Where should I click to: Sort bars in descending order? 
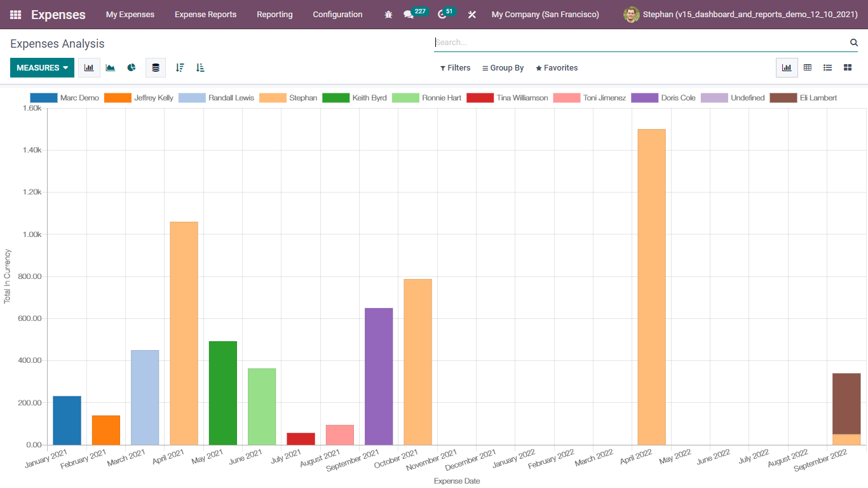tap(180, 67)
